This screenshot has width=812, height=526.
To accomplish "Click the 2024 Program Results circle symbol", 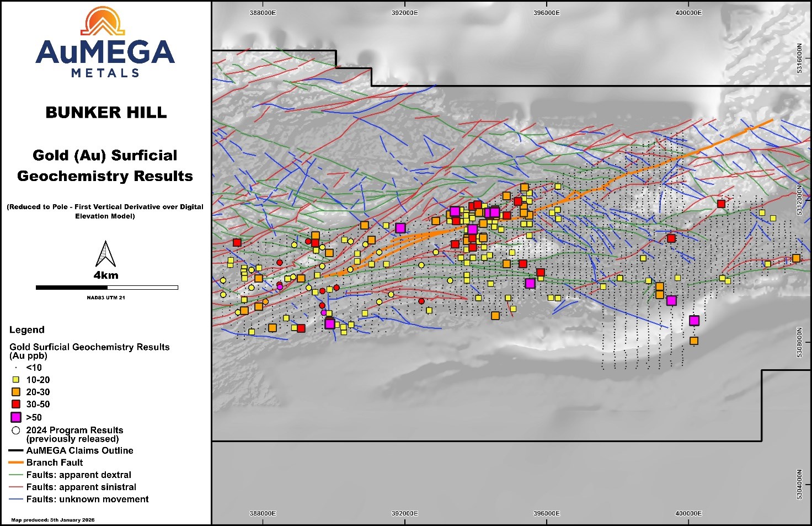I will tap(16, 431).
